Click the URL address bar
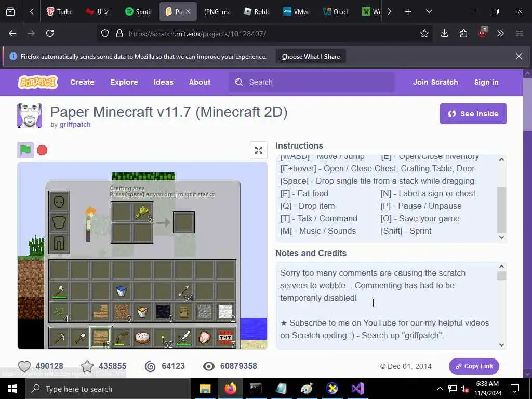 click(264, 34)
